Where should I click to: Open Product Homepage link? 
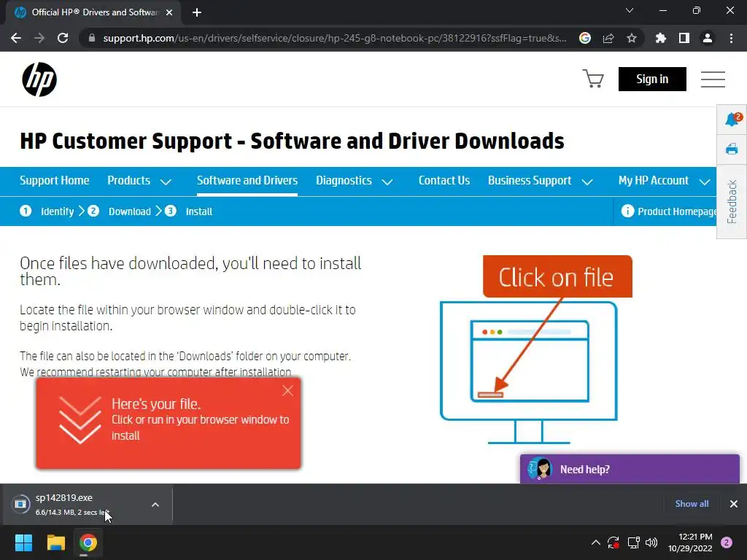click(669, 211)
